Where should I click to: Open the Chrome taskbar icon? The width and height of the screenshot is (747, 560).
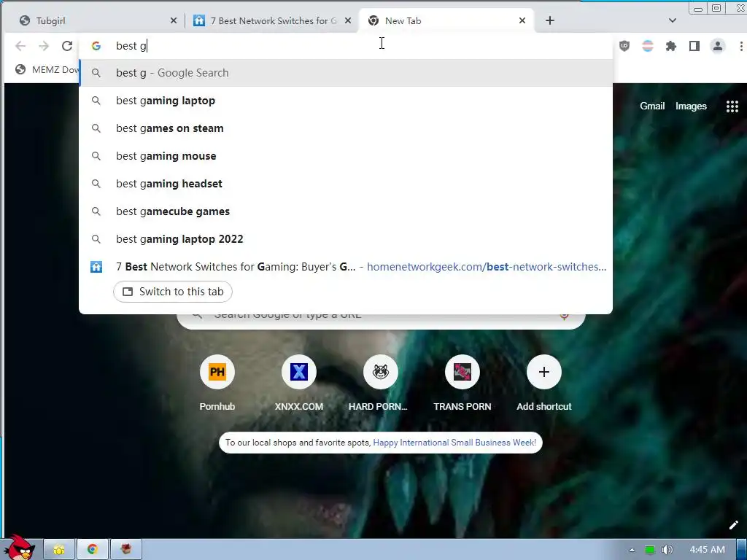(x=93, y=550)
